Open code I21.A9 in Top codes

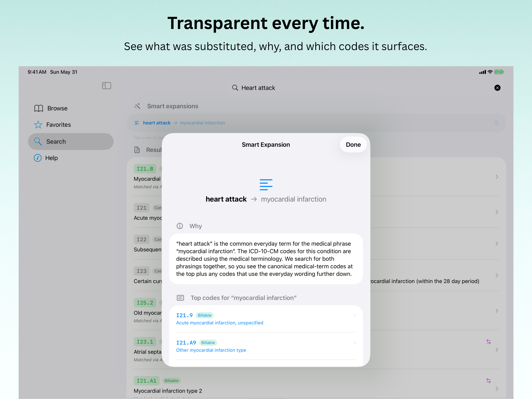tap(266, 346)
